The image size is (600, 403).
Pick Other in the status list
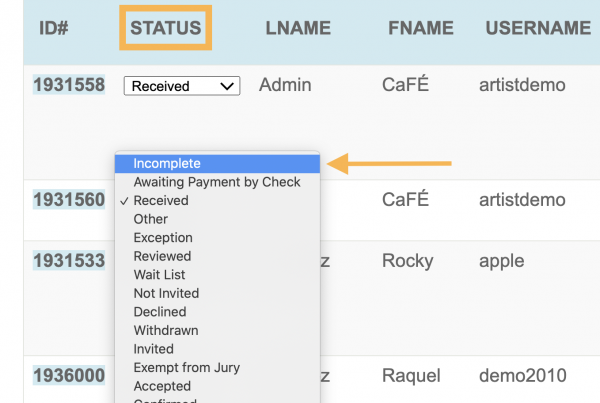point(217,219)
